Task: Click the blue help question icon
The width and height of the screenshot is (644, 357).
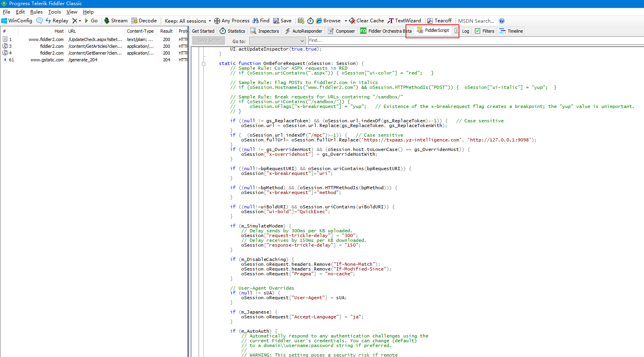Action: pos(502,21)
